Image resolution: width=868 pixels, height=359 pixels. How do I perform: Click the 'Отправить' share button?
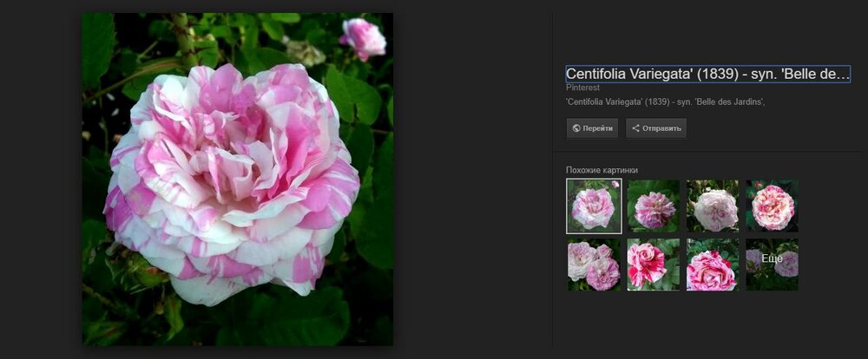[656, 128]
